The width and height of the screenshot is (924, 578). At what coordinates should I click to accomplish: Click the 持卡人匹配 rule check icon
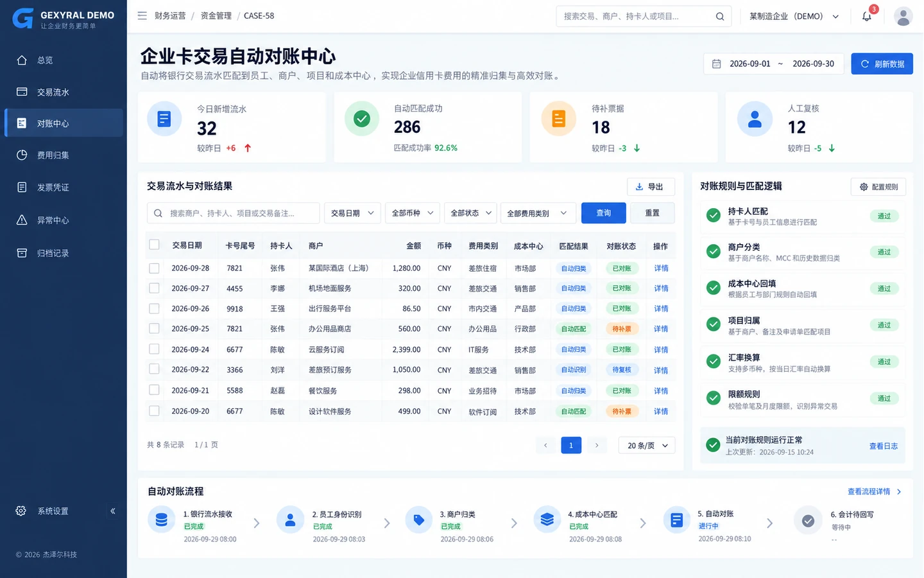coord(714,216)
